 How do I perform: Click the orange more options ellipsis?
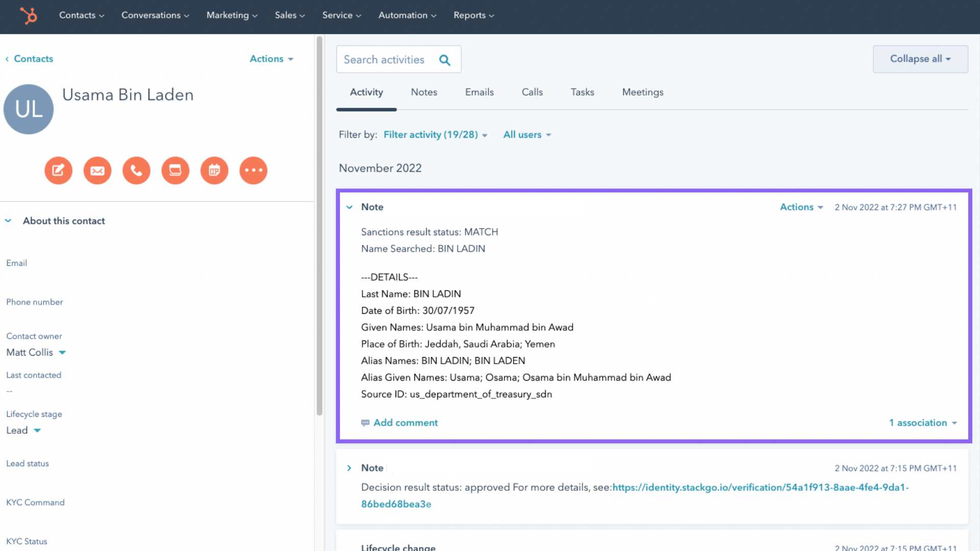coord(253,170)
